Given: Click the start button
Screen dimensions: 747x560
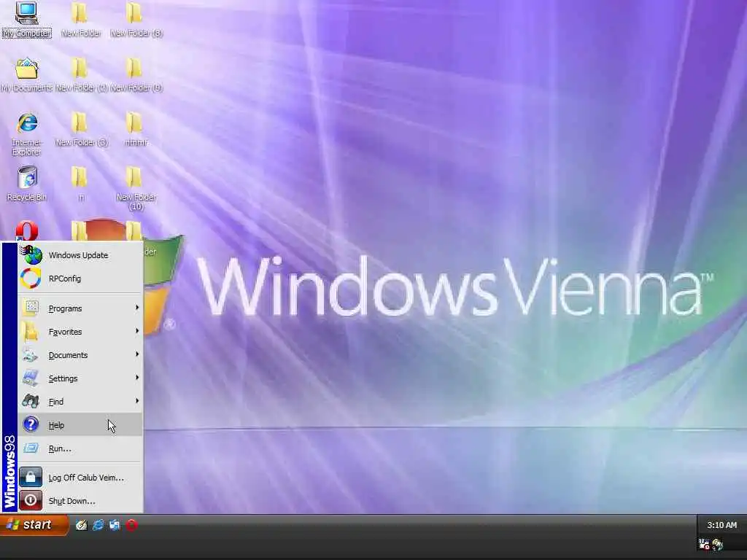Looking at the screenshot, I should tap(34, 525).
